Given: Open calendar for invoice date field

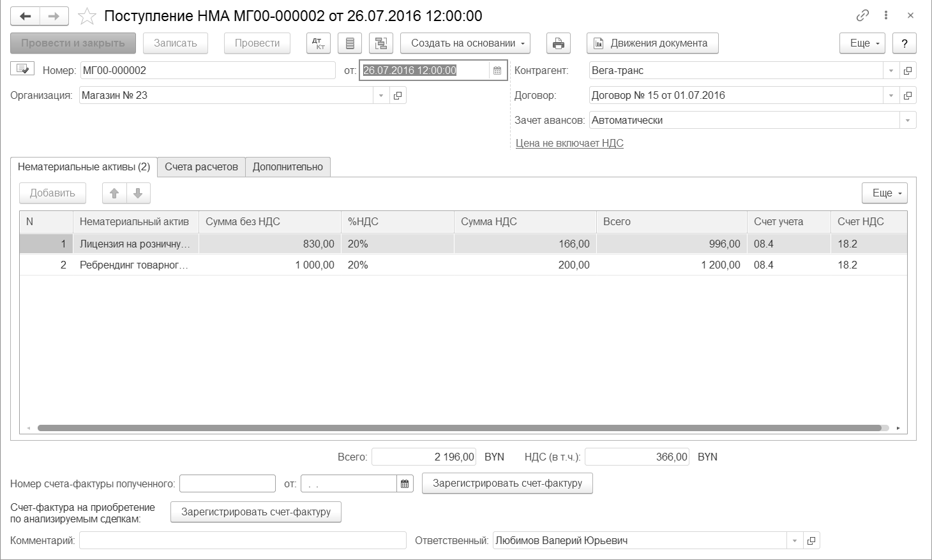Looking at the screenshot, I should 405,484.
